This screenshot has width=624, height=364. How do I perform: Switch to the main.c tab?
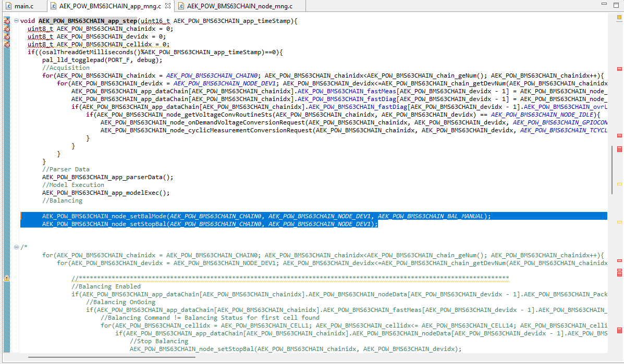point(25,6)
